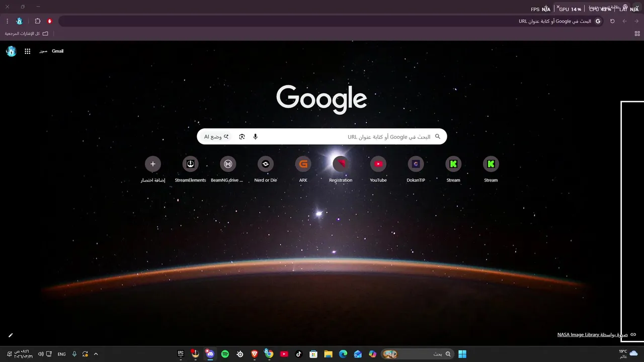Open the weather widget showing 19°C

point(628,354)
